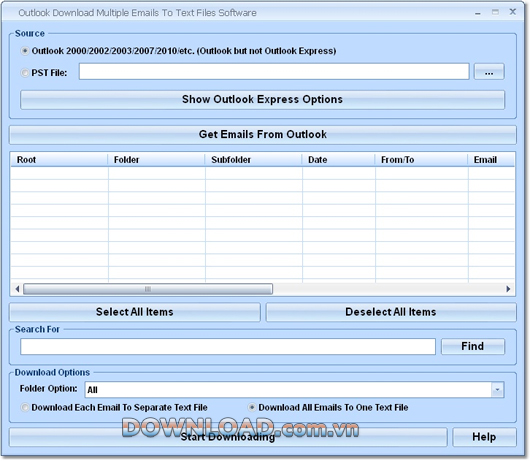
Task: Close the application window
Action: coord(513,12)
